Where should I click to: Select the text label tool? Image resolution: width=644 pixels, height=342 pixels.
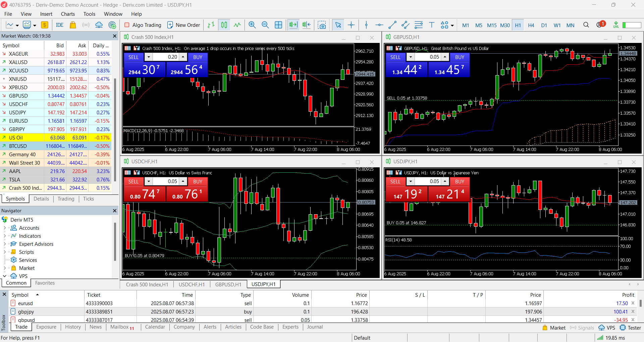(x=432, y=25)
